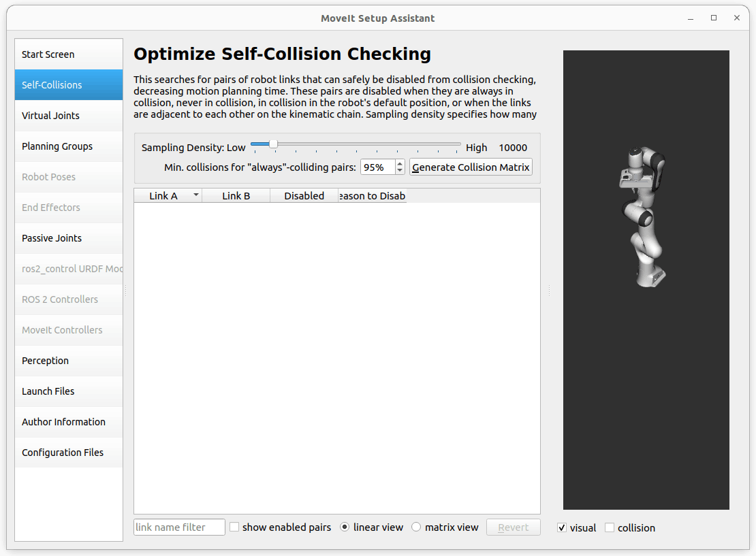This screenshot has width=756, height=556.
Task: Go to Virtual Joints step
Action: click(69, 116)
